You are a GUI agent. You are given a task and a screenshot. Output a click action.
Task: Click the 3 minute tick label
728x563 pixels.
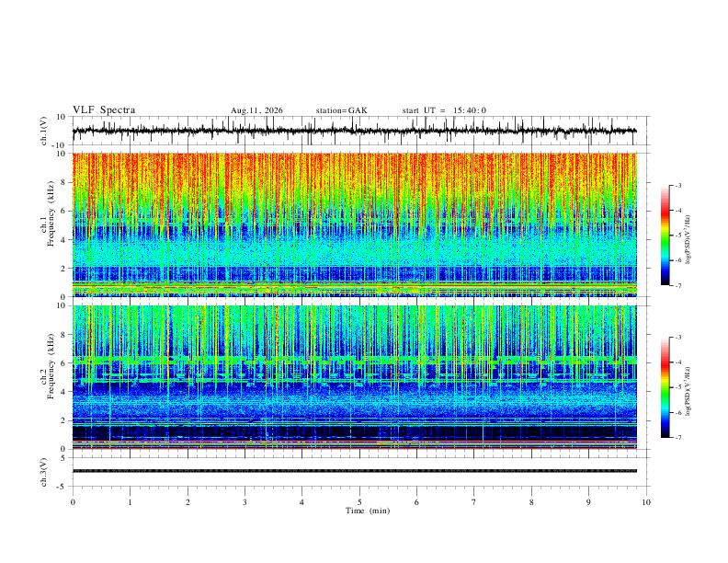pyautogui.click(x=245, y=502)
